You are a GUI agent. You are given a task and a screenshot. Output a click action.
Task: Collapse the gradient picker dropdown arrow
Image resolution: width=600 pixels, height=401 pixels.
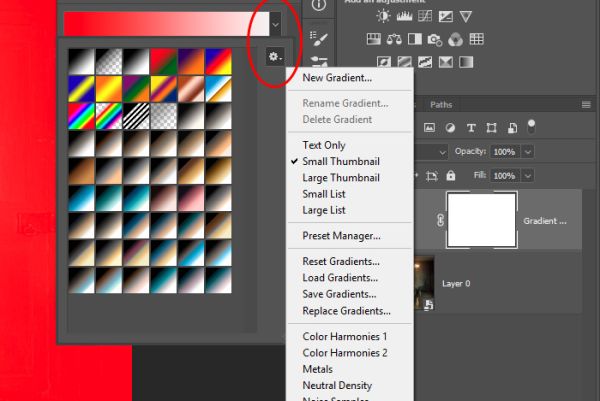[276, 24]
